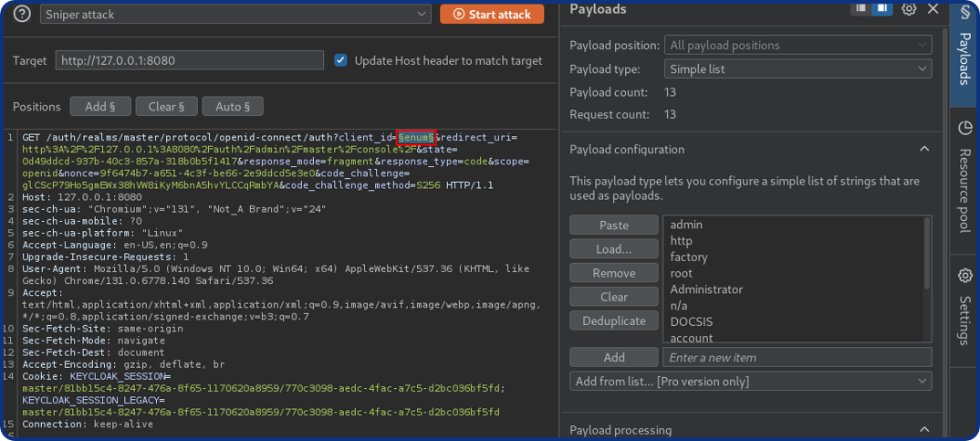This screenshot has height=441, width=980.
Task: Click the help question mark icon
Action: [x=22, y=14]
